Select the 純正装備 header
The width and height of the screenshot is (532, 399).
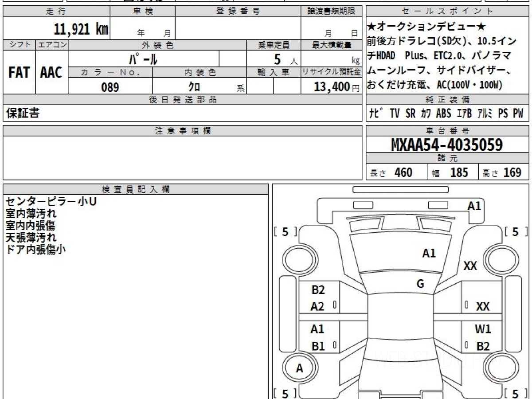click(x=447, y=100)
